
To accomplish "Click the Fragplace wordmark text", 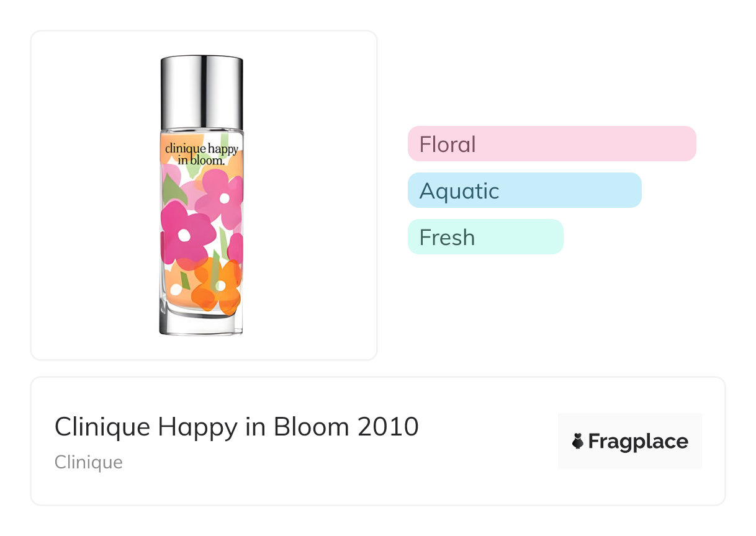I will [x=638, y=442].
